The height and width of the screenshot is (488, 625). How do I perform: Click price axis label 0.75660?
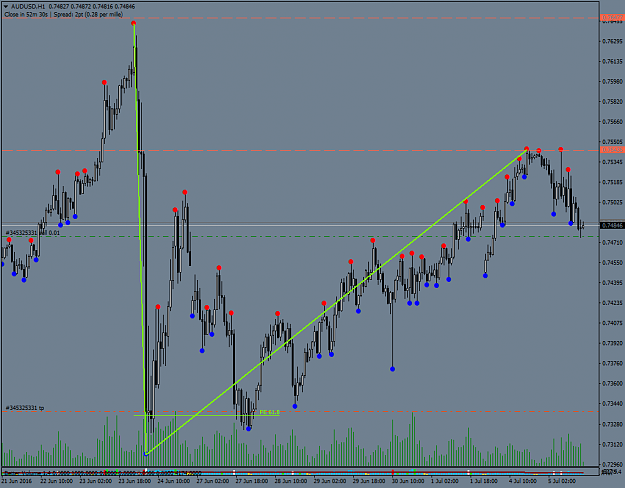[x=613, y=122]
